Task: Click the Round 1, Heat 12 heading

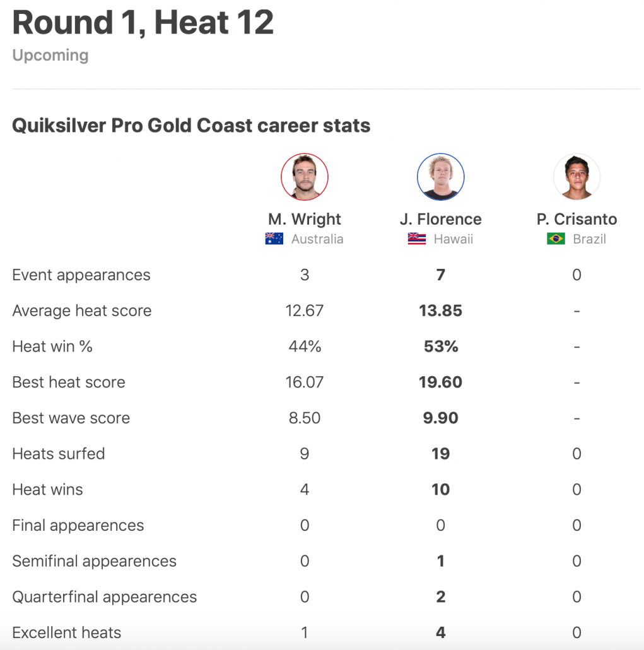Action: 143,23
